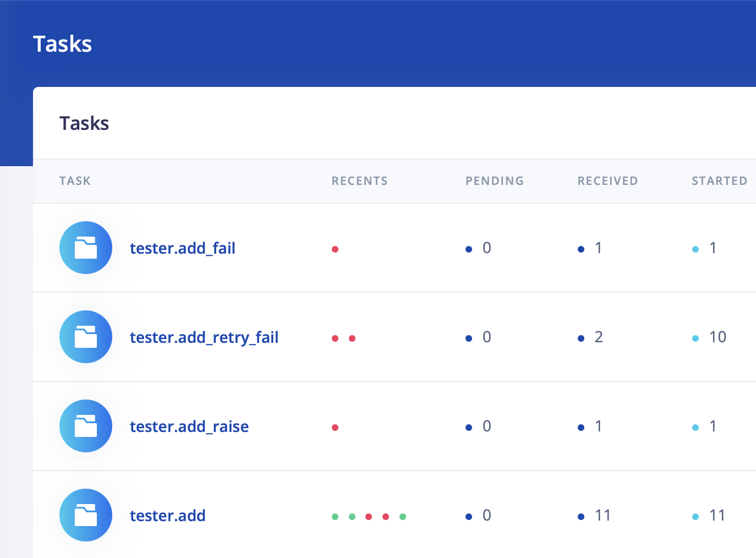Click the first green recent dot for tester.add
This screenshot has height=558, width=756.
(x=335, y=517)
